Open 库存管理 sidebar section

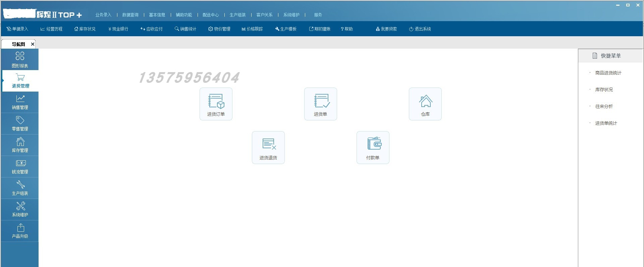pyautogui.click(x=20, y=145)
